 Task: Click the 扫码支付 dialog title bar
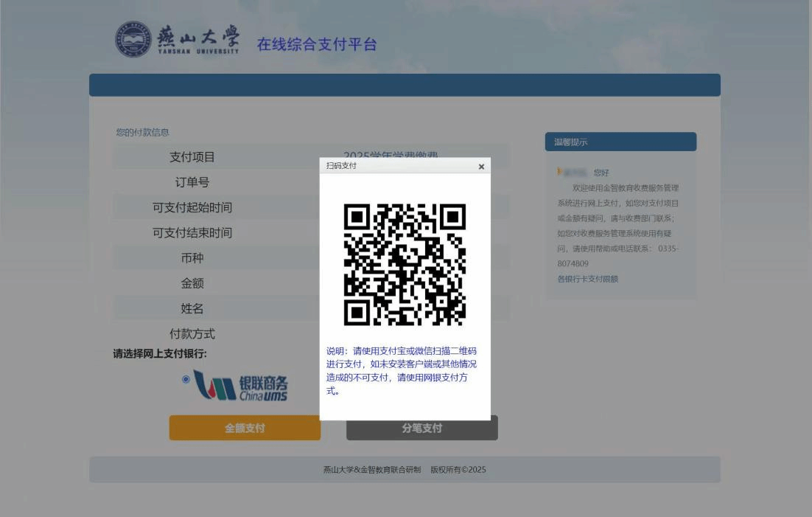[x=398, y=166]
